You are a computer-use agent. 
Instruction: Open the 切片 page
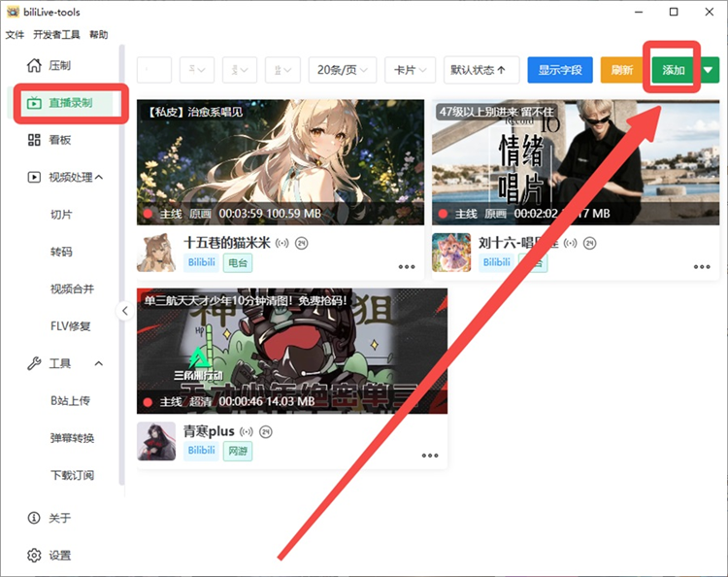[61, 215]
